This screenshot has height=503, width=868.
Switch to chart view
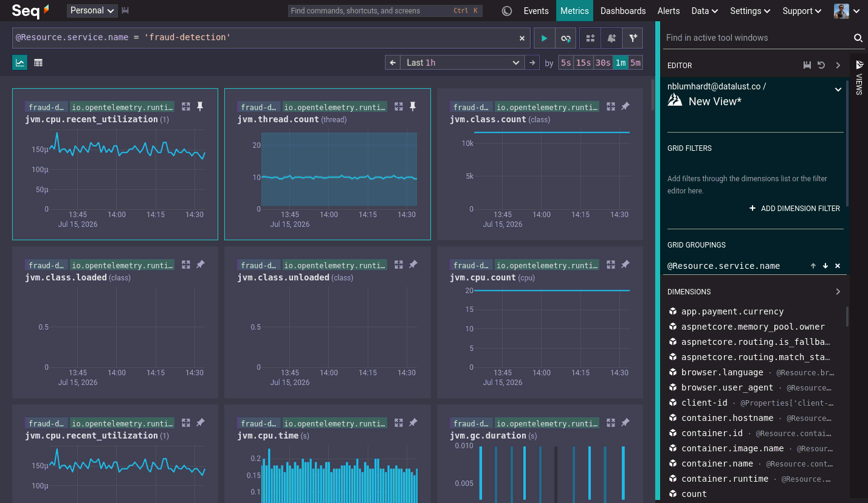20,63
